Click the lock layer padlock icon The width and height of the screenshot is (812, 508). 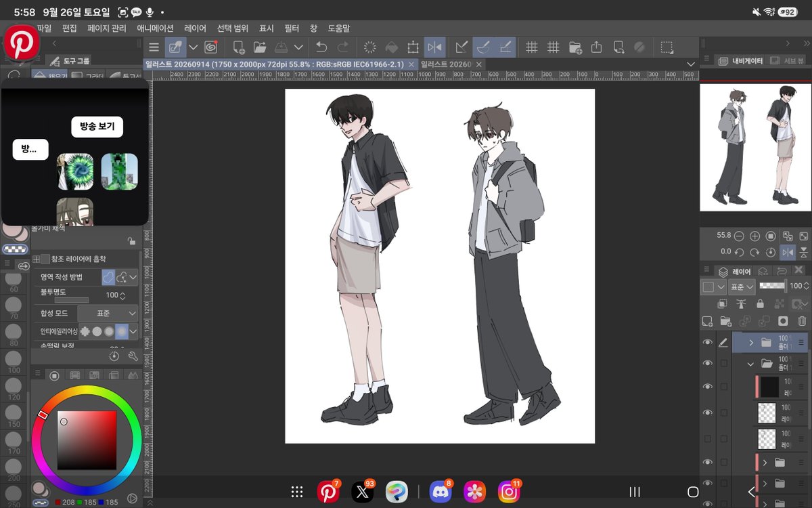pos(761,304)
